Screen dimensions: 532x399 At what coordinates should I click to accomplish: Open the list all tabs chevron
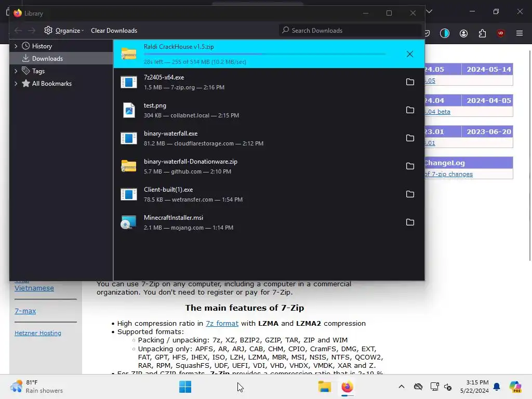[429, 11]
